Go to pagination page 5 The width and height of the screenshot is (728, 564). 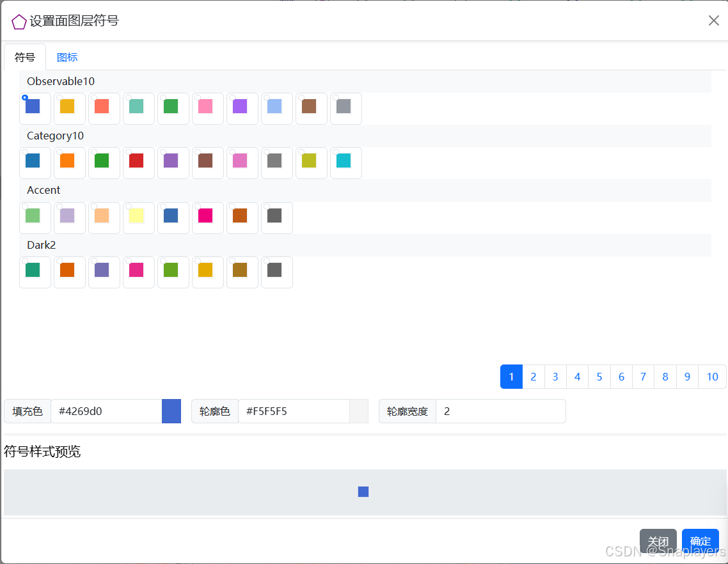tap(599, 377)
